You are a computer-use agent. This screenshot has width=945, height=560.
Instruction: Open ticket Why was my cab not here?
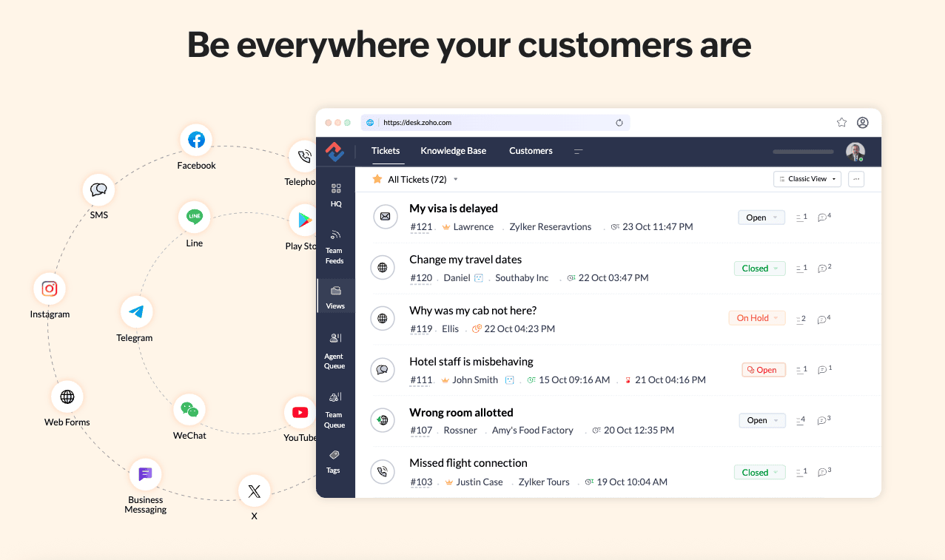coord(473,311)
